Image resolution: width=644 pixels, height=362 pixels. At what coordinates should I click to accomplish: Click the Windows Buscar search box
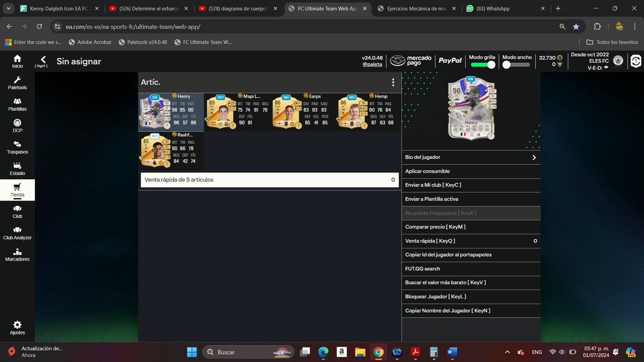(248, 352)
